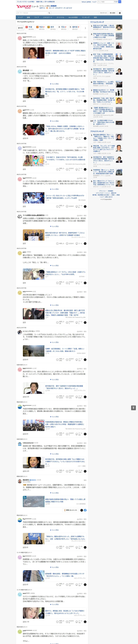Open the ランキング navigation tab
This screenshot has height=644, width=138.
coord(86,17)
